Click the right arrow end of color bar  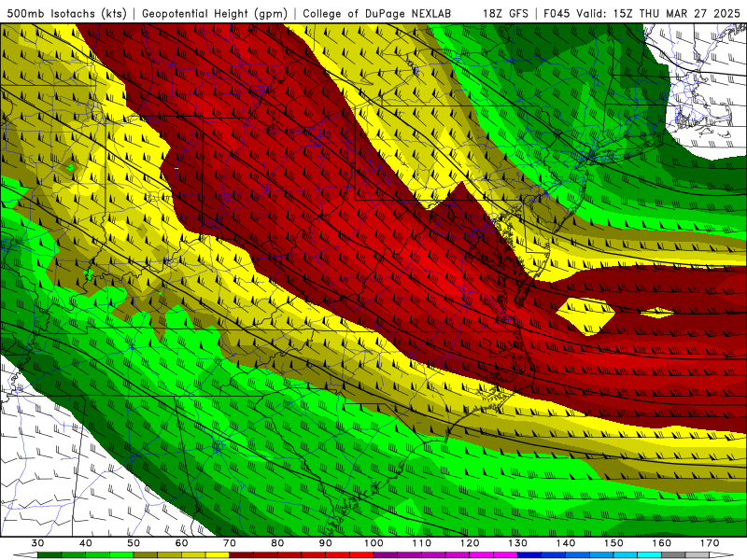tap(721, 555)
